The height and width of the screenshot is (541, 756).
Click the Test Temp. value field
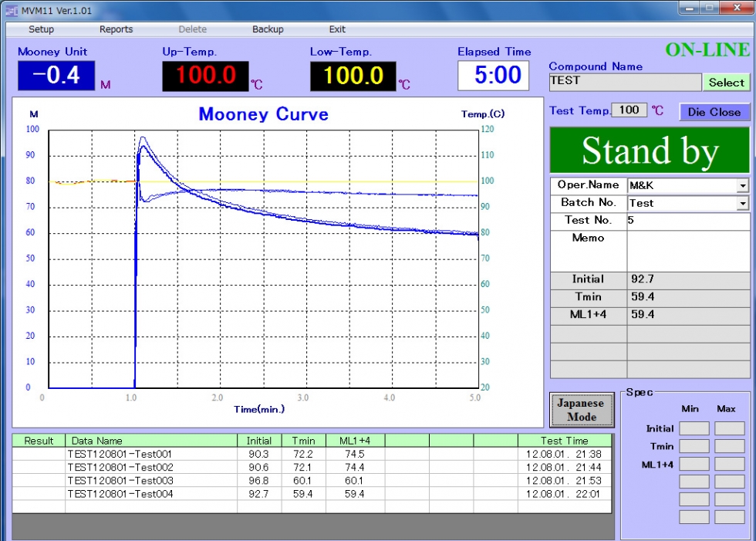pos(629,110)
